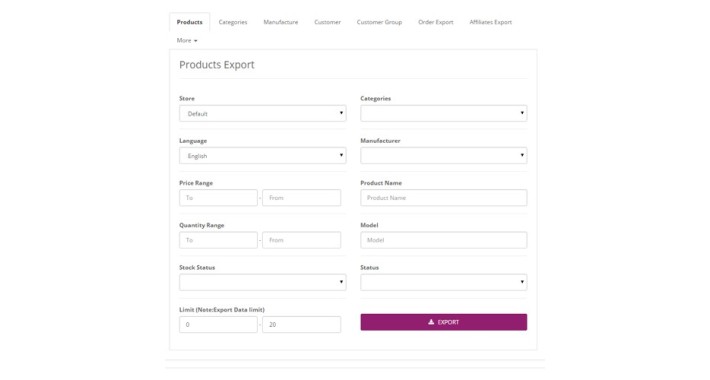This screenshot has width=710, height=380.
Task: Click the Quantity Range label
Action: (201, 225)
